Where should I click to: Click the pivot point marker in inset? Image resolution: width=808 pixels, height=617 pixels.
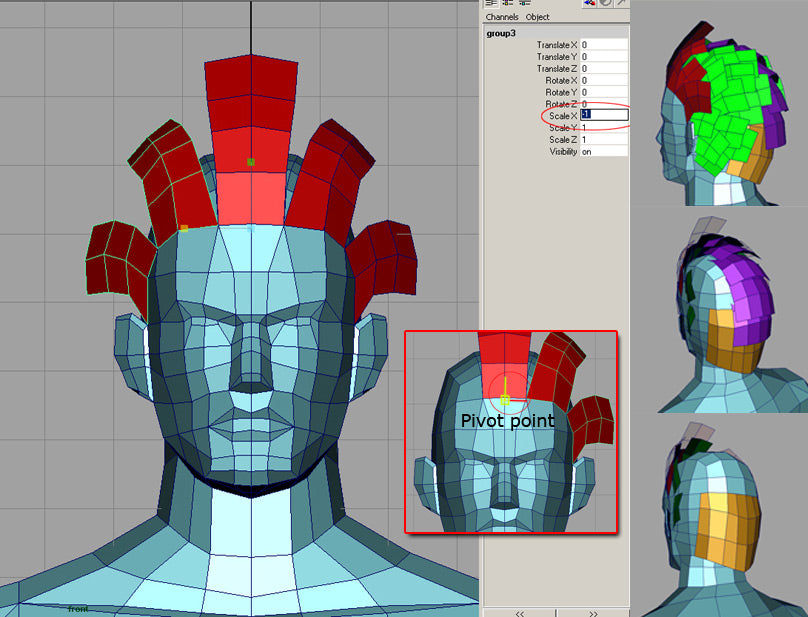(505, 400)
